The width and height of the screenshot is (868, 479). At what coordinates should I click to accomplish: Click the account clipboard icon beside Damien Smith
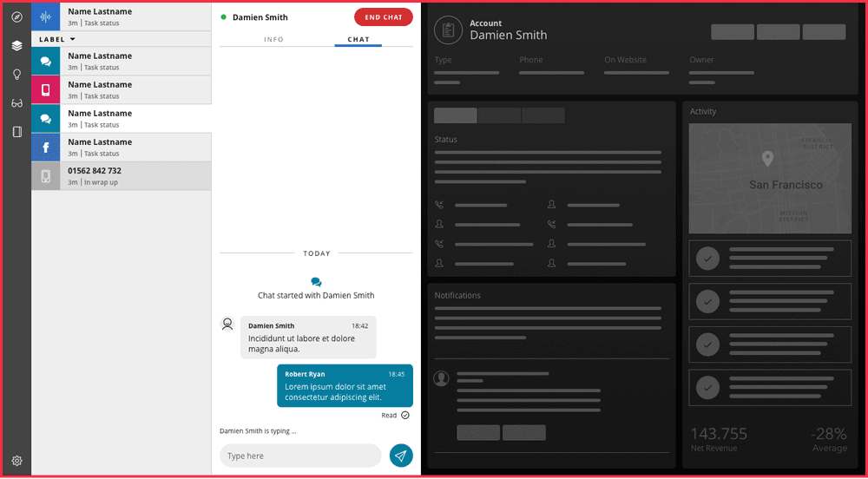[x=448, y=30]
